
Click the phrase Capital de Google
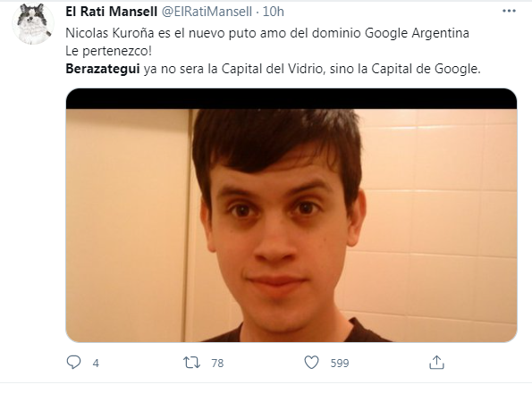click(426, 69)
